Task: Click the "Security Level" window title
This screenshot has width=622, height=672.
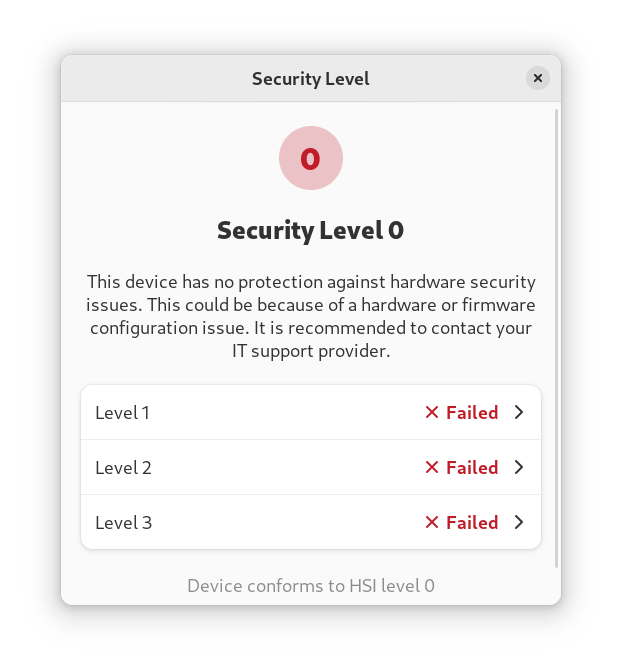Action: (x=310, y=78)
